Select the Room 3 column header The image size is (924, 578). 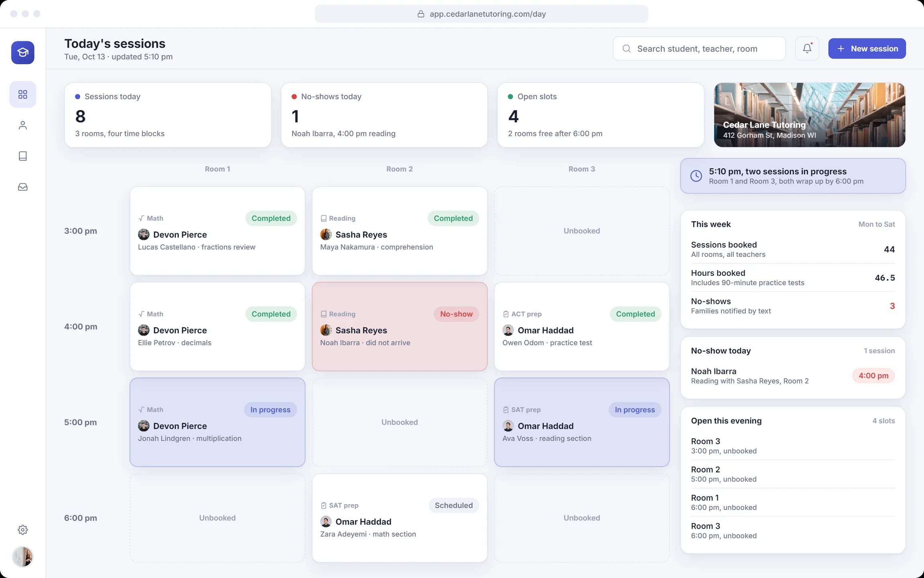(582, 169)
